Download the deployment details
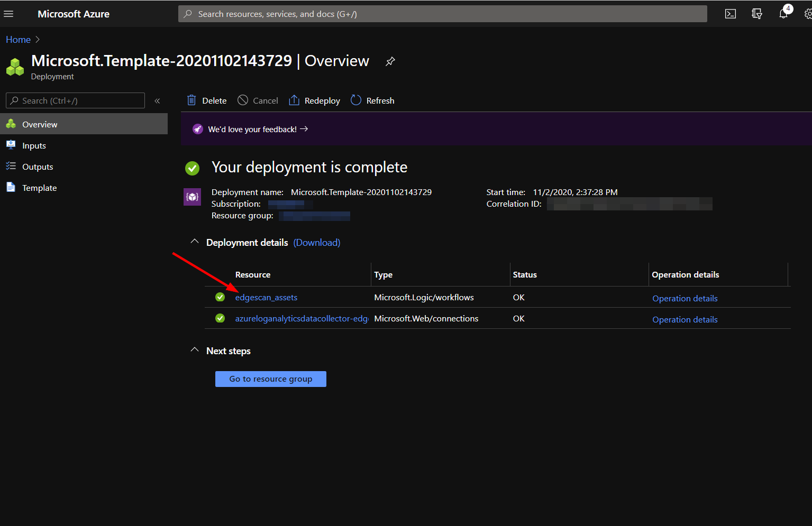 317,243
